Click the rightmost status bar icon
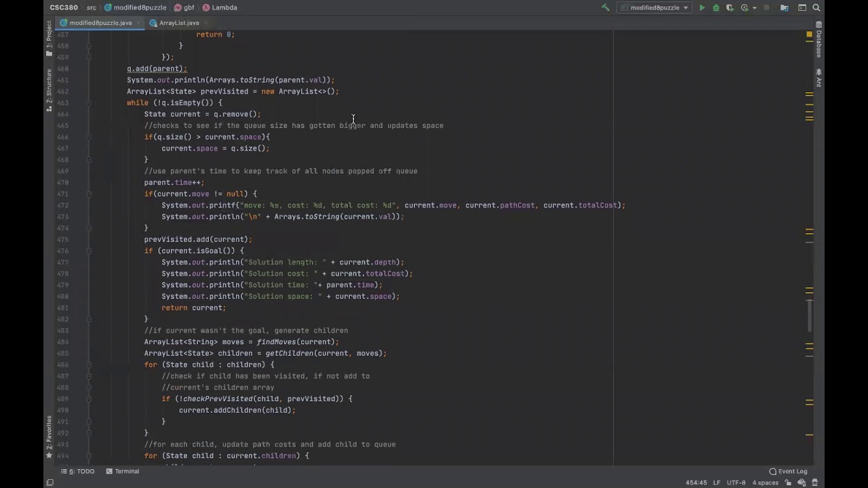This screenshot has width=868, height=488. click(814, 483)
